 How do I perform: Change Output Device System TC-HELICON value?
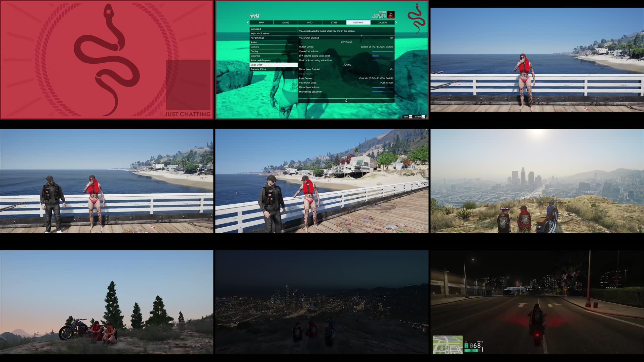(377, 47)
